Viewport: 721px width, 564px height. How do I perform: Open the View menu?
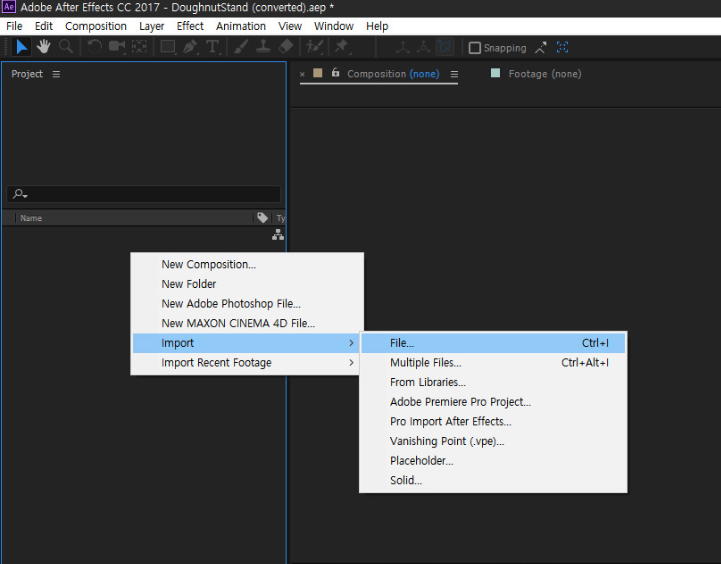(290, 26)
